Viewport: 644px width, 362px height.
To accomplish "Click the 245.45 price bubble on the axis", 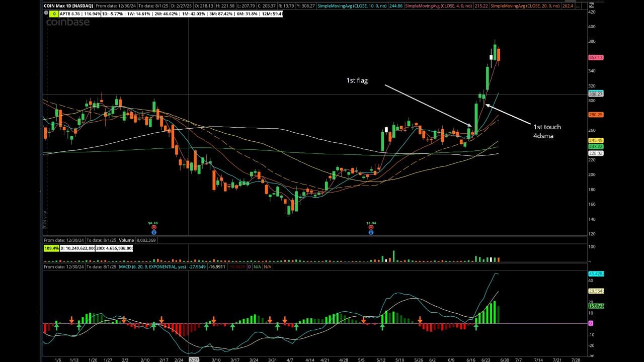I will tap(596, 140).
